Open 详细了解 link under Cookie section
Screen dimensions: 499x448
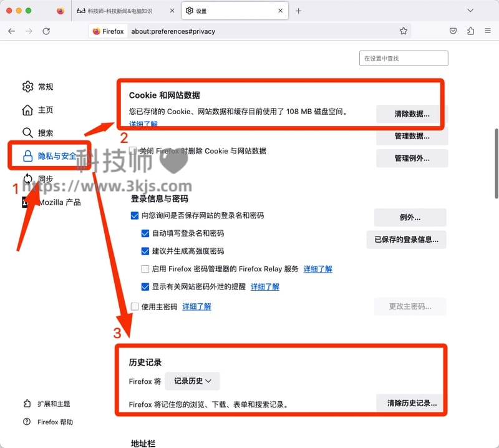pos(143,124)
